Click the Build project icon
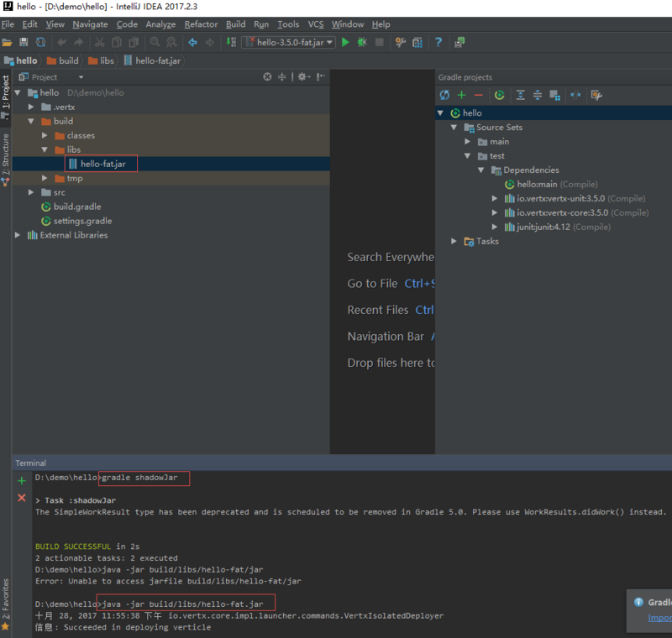Image resolution: width=672 pixels, height=638 pixels. [231, 42]
